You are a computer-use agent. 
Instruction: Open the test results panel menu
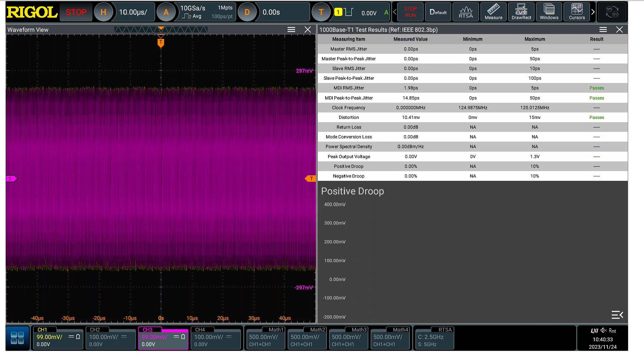click(x=603, y=30)
